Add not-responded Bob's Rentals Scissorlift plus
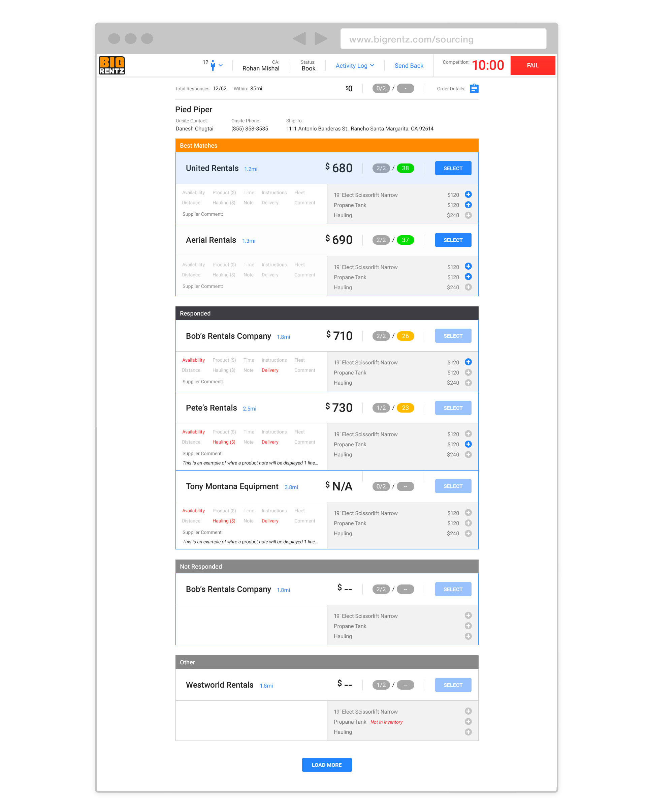 coord(468,615)
